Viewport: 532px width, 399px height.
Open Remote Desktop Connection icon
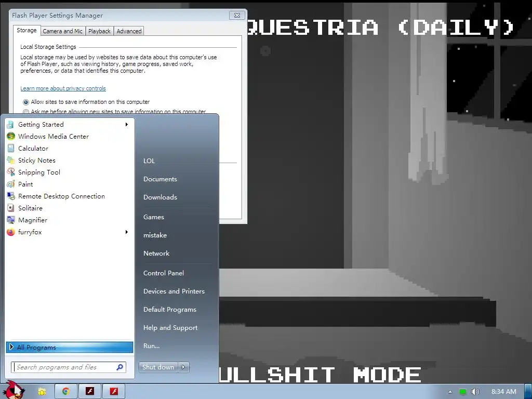click(10, 196)
